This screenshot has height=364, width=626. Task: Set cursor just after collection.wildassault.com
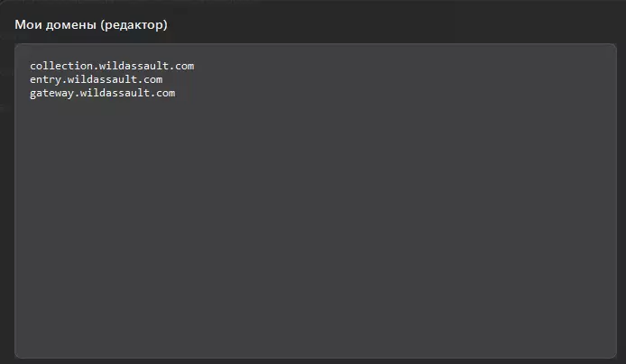point(196,66)
